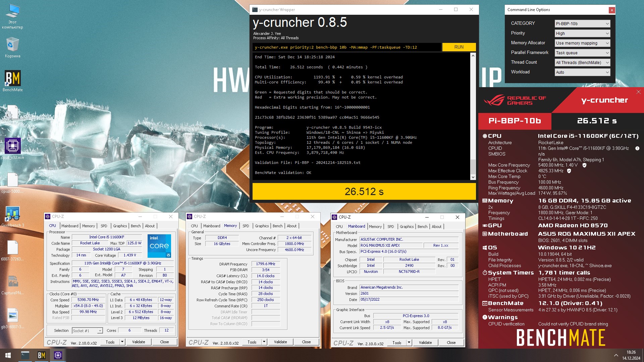The image size is (644, 362).
Task: Open the Workload dropdown set to Auto
Action: point(582,72)
